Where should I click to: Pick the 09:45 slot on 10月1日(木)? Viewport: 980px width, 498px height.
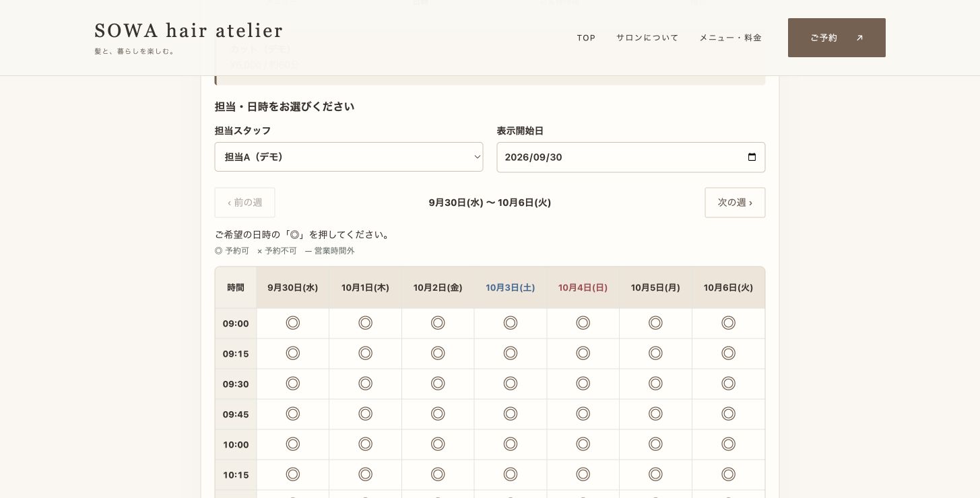tap(365, 414)
